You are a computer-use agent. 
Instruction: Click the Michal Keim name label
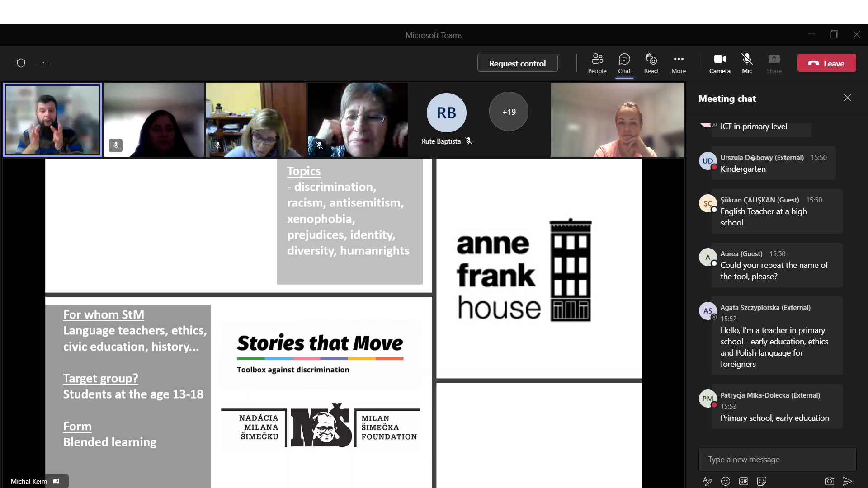[x=29, y=482]
